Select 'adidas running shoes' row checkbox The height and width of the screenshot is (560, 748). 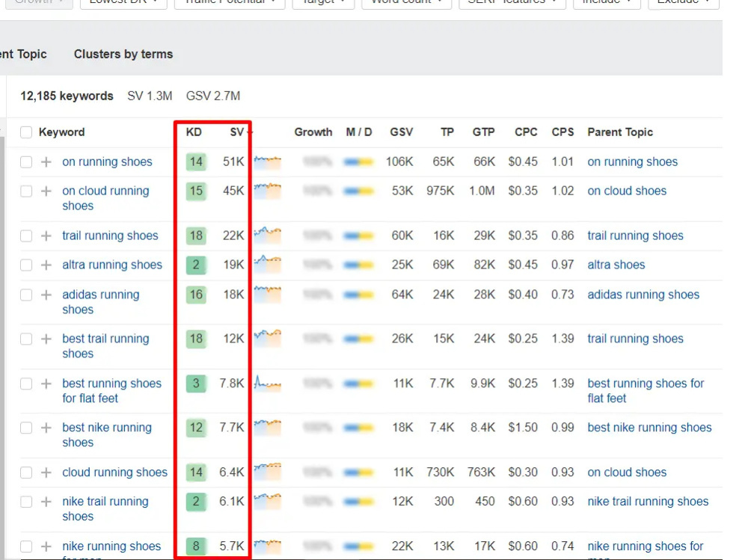26,295
